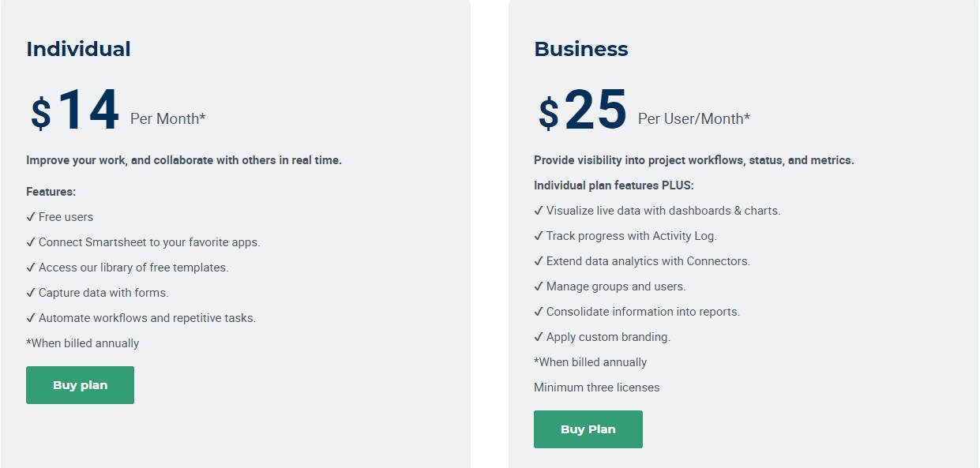Select the Minimum three licenses text
This screenshot has width=980, height=468.
point(596,387)
